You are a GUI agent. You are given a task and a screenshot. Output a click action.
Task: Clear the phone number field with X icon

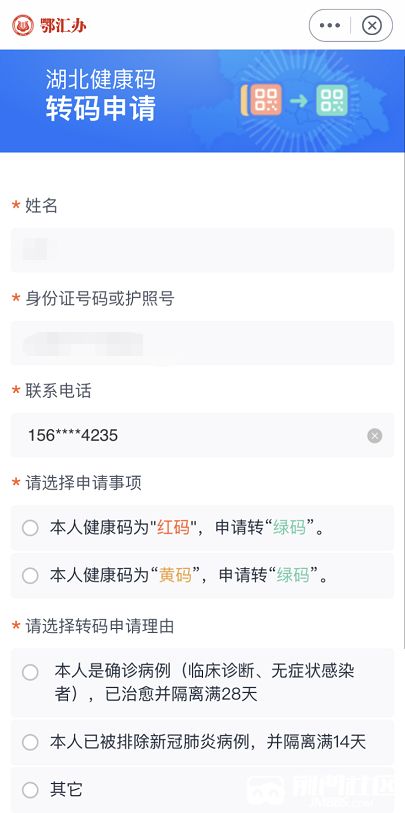[x=375, y=436]
